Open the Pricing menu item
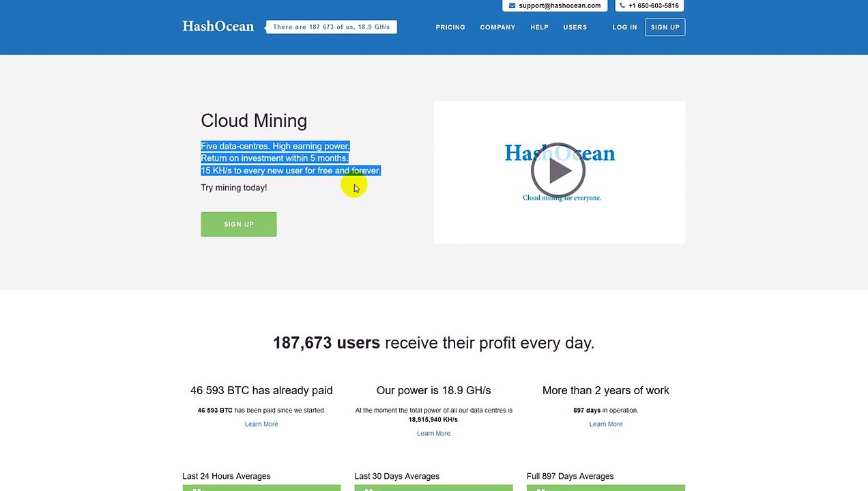Viewport: 868px width, 491px height. pyautogui.click(x=450, y=27)
